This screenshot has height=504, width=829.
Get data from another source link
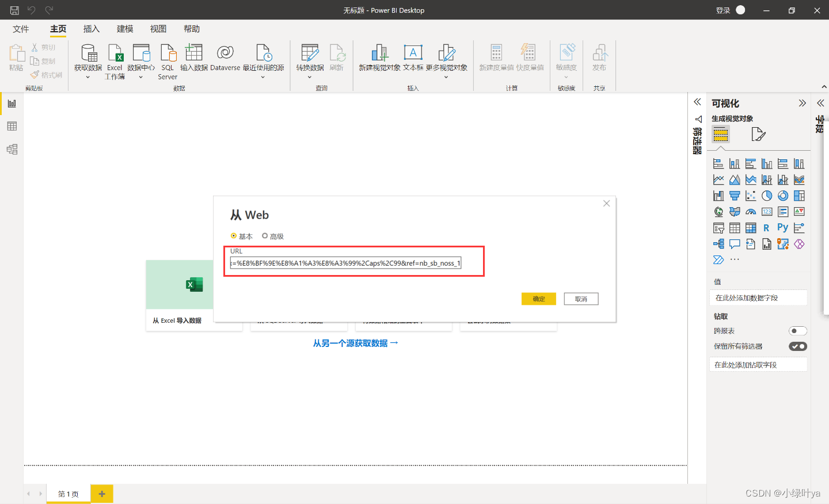pos(356,343)
